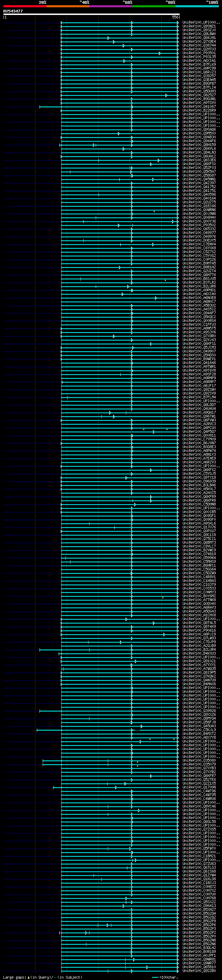Select the UniRef100_B7FLI4 label
The height and width of the screenshot is (980, 222).
199,87
